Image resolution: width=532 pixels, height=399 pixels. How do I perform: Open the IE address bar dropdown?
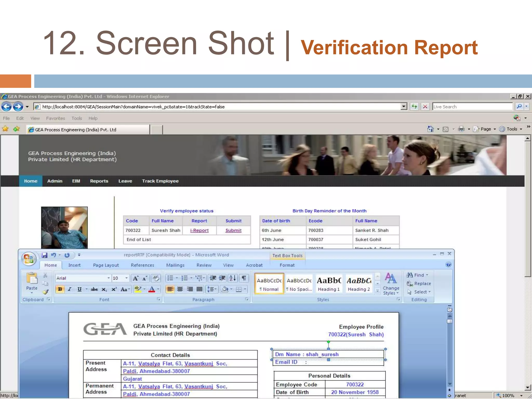coord(404,107)
